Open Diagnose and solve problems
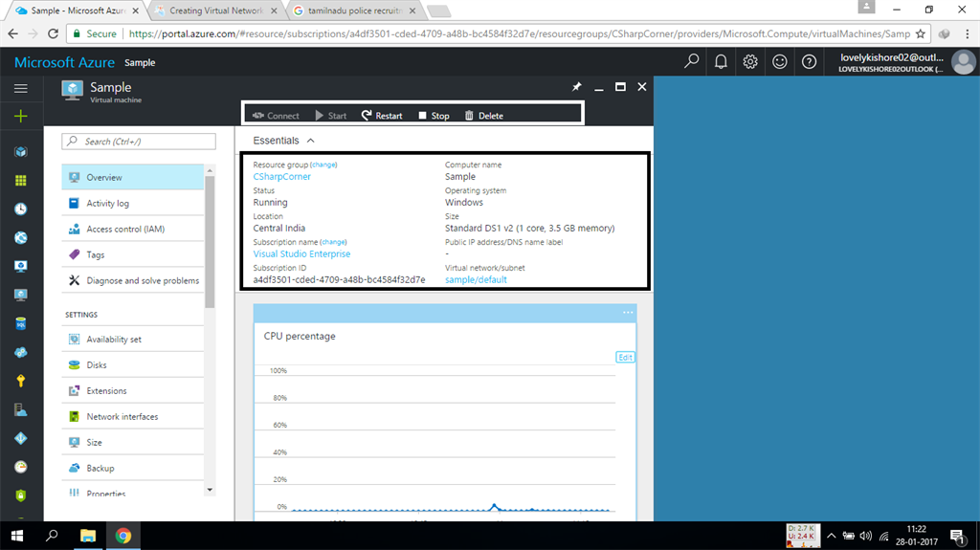The height and width of the screenshot is (550, 980). click(x=132, y=280)
